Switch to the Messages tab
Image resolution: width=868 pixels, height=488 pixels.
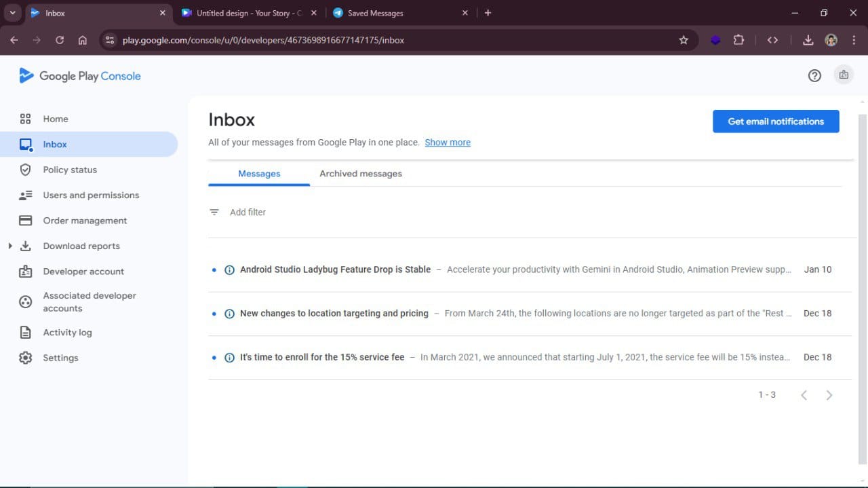pos(259,174)
